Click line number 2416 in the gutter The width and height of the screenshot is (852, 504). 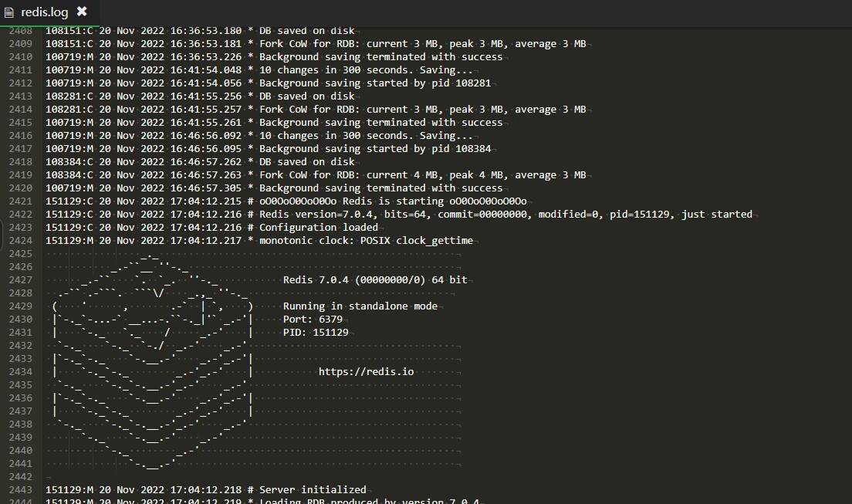tap(21, 135)
